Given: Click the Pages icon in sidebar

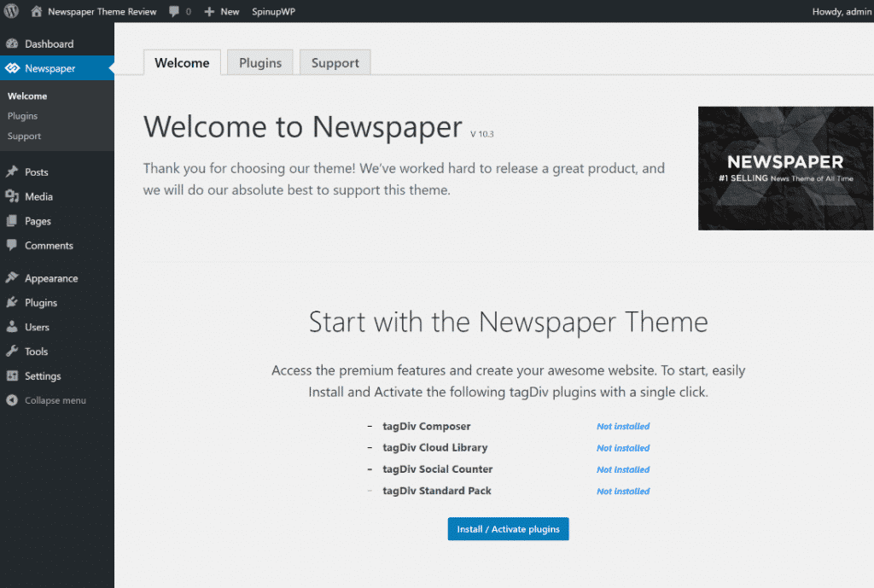Looking at the screenshot, I should click(12, 221).
